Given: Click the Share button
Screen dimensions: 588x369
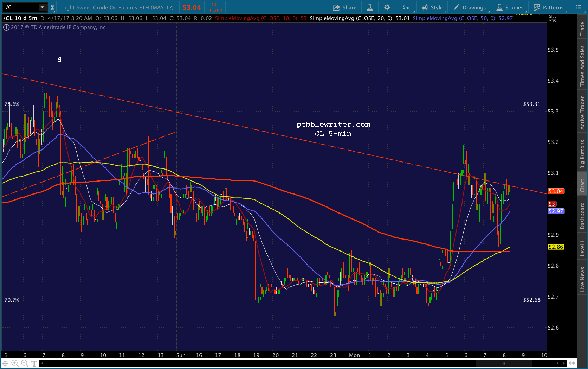Looking at the screenshot, I should point(344,7).
